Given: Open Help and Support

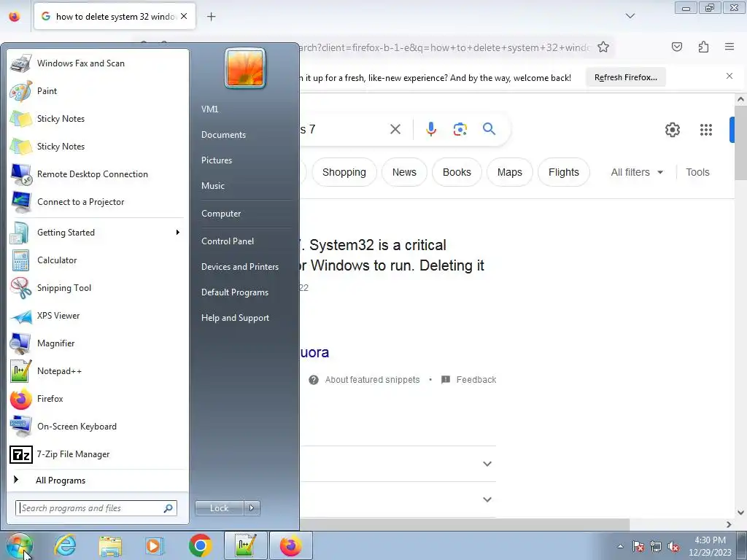Looking at the screenshot, I should tap(235, 318).
